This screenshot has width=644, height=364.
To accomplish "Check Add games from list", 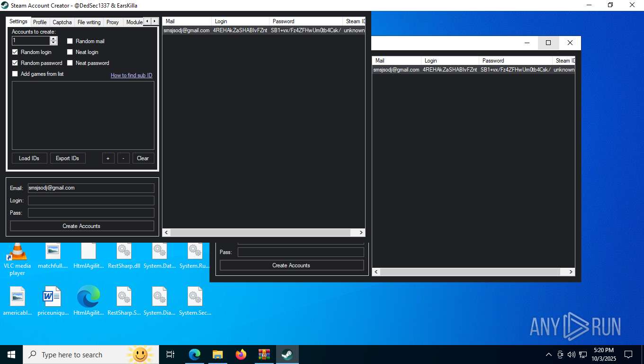I will click(15, 74).
